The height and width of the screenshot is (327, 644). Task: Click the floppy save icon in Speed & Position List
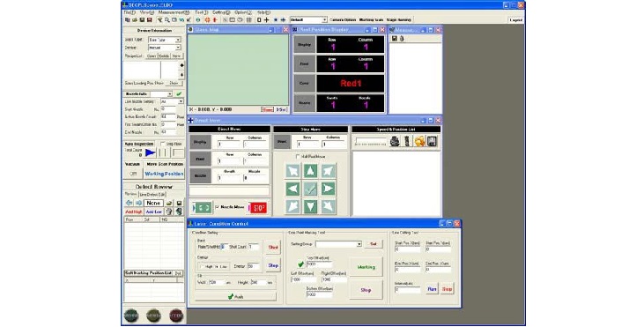pos(432,142)
